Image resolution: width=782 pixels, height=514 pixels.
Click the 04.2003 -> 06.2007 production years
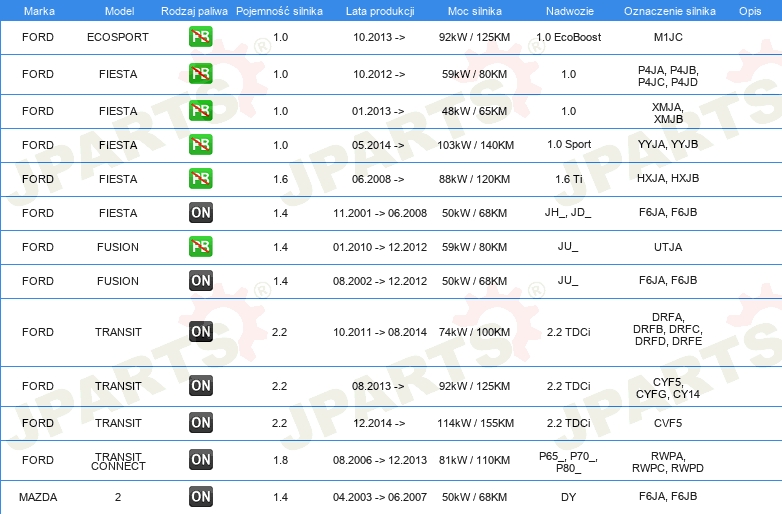(380, 497)
